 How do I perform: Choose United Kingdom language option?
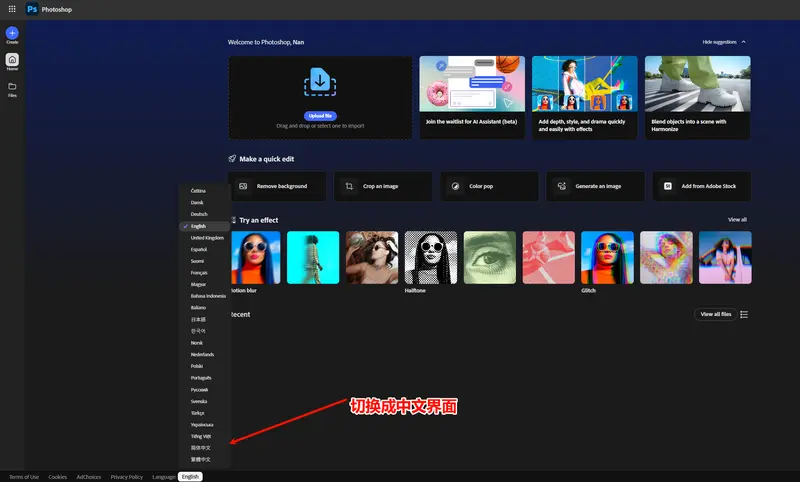205,238
